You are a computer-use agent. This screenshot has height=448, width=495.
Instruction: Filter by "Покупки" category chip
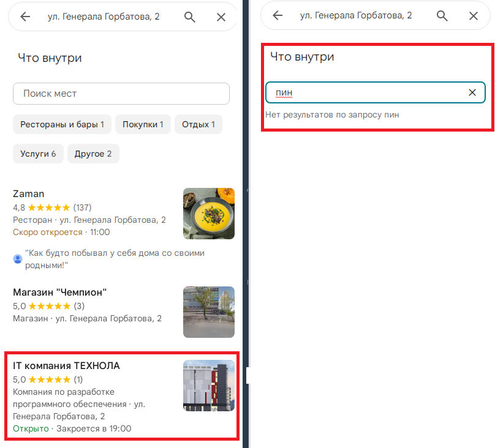click(x=143, y=124)
